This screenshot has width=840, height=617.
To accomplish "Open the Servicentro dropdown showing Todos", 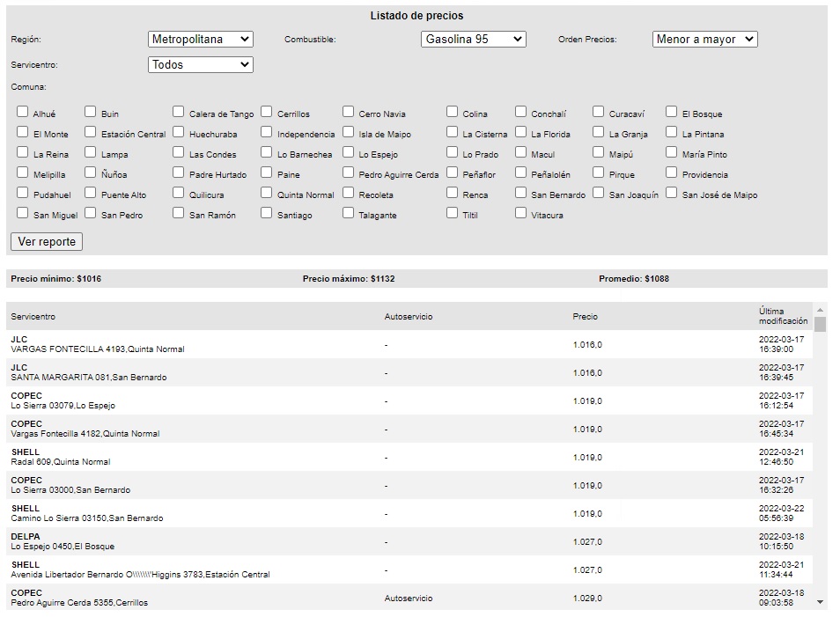I will pyautogui.click(x=201, y=65).
